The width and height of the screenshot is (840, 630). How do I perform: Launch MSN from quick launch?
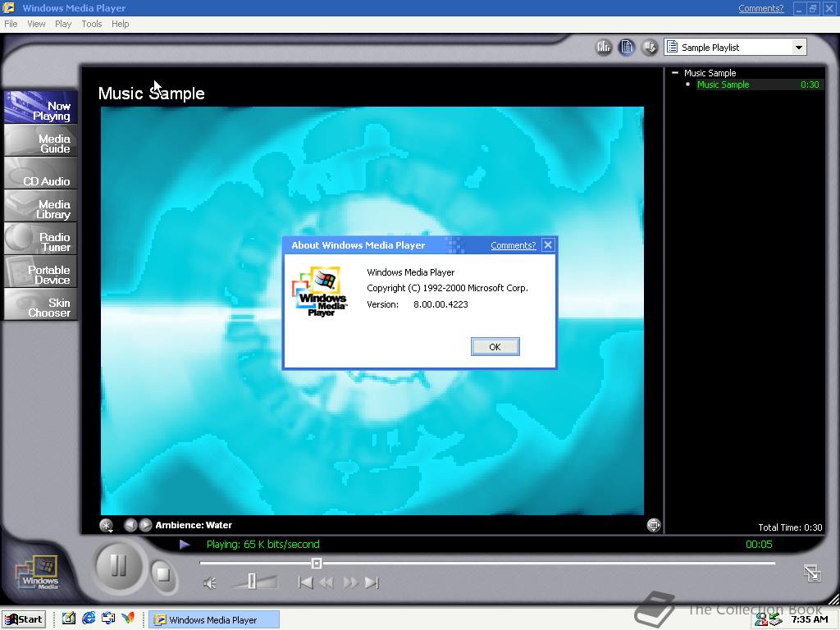(x=127, y=619)
